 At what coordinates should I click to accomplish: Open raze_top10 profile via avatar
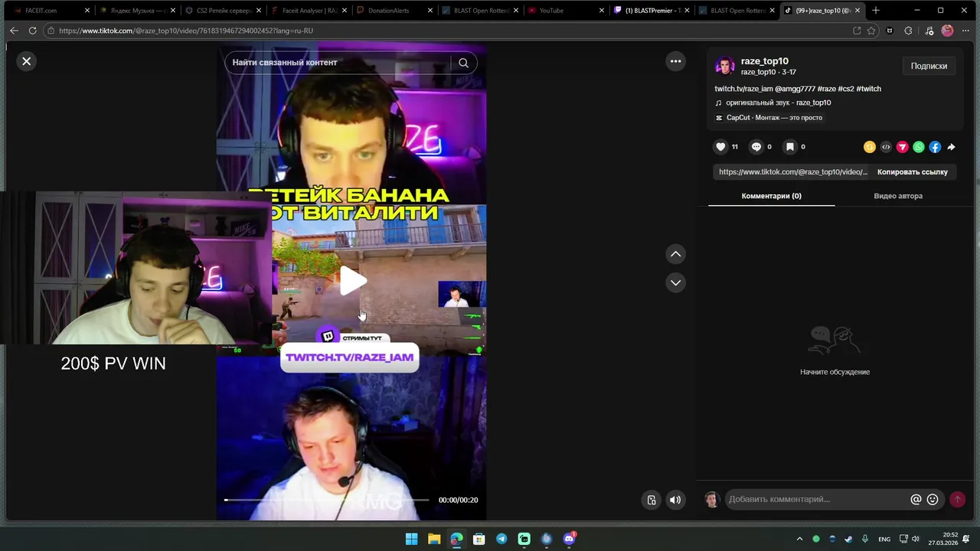(725, 66)
